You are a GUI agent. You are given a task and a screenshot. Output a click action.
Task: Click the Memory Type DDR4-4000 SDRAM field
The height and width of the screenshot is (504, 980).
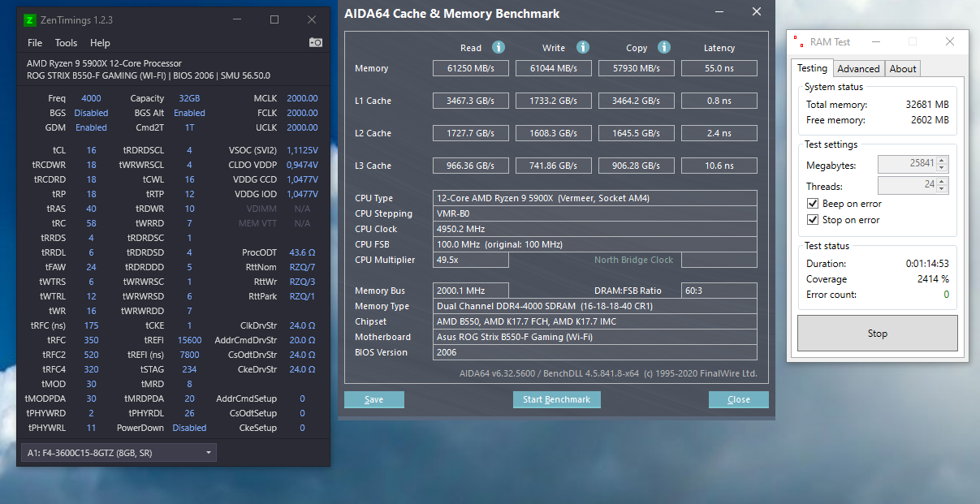point(595,306)
